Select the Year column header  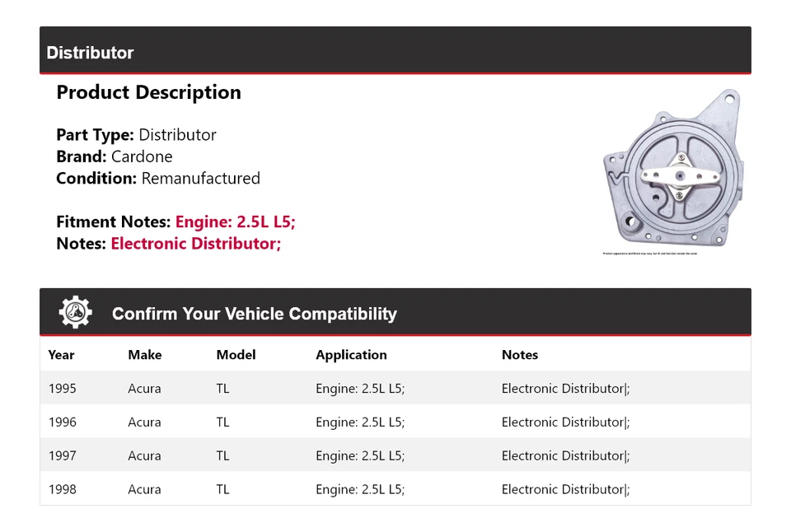click(x=61, y=355)
